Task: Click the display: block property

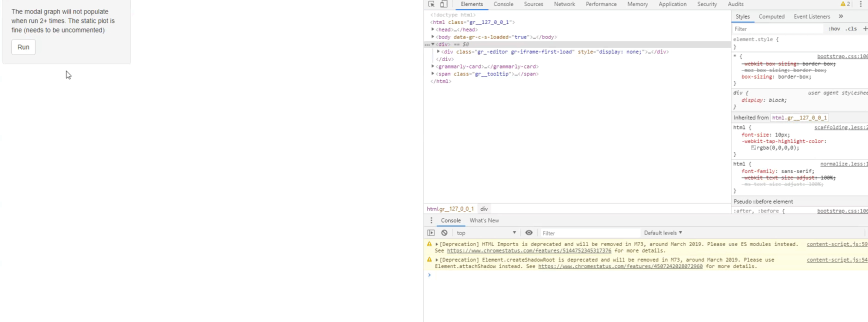Action: point(764,100)
